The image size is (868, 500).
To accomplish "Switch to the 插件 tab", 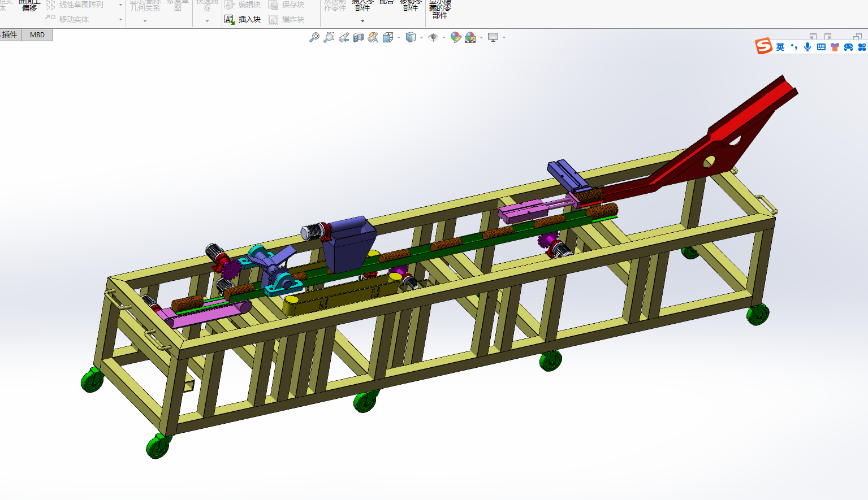I will (x=10, y=35).
